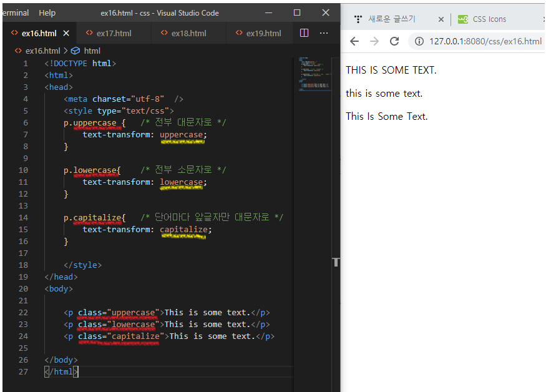Click 'This Is Some Text.' capitalized paragraph

(x=386, y=116)
